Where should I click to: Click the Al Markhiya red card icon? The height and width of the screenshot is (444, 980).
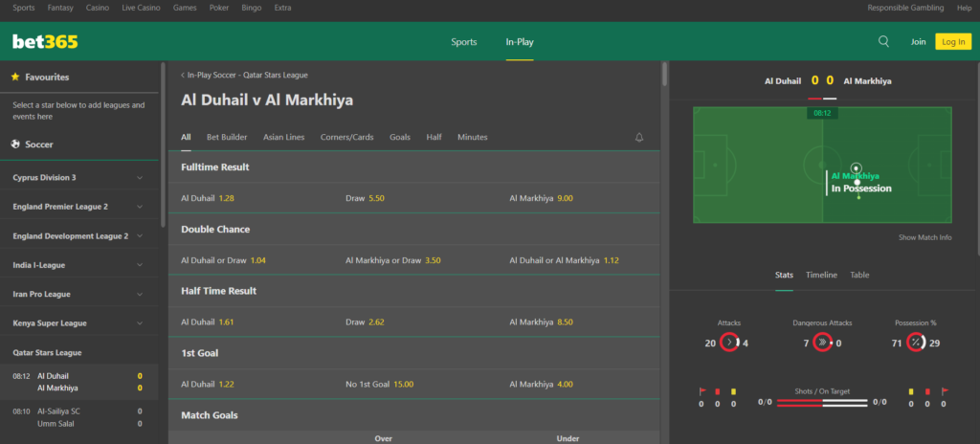click(x=927, y=391)
